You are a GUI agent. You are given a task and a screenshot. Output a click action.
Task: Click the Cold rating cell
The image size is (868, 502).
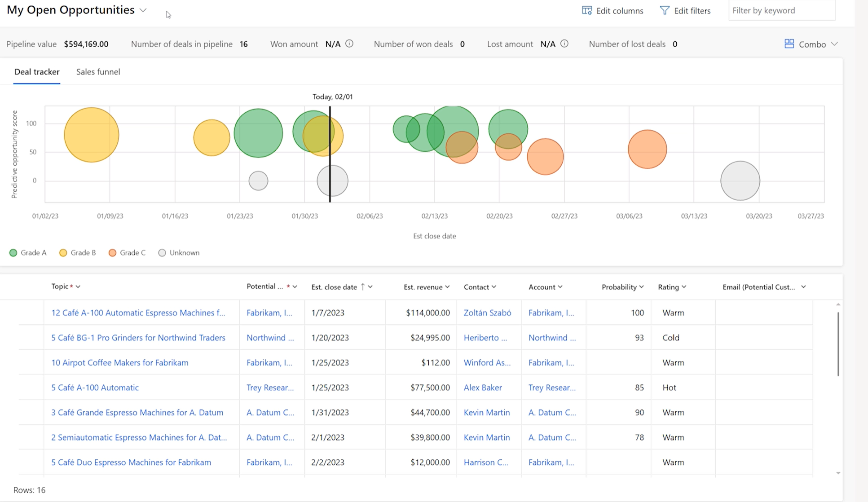[683, 338]
